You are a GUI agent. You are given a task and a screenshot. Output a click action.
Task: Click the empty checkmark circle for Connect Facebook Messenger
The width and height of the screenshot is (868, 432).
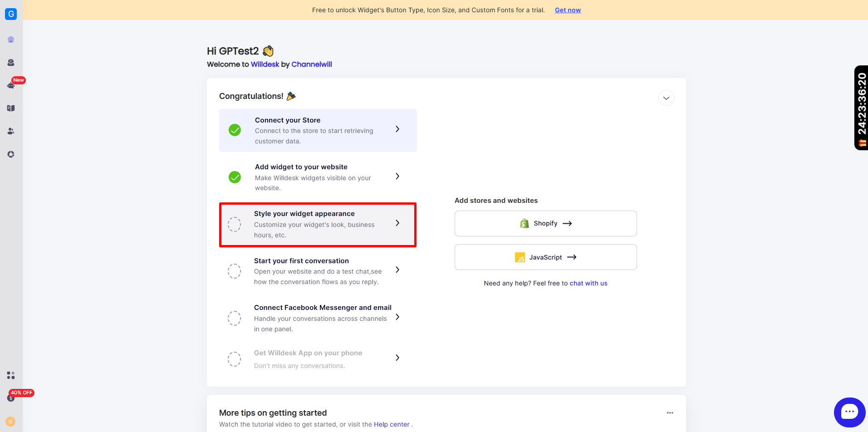tap(234, 318)
